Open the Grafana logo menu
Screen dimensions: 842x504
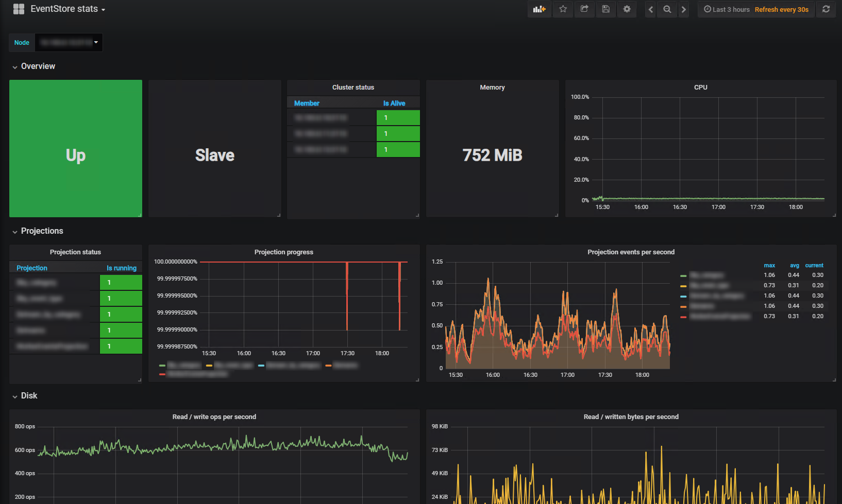pos(19,9)
